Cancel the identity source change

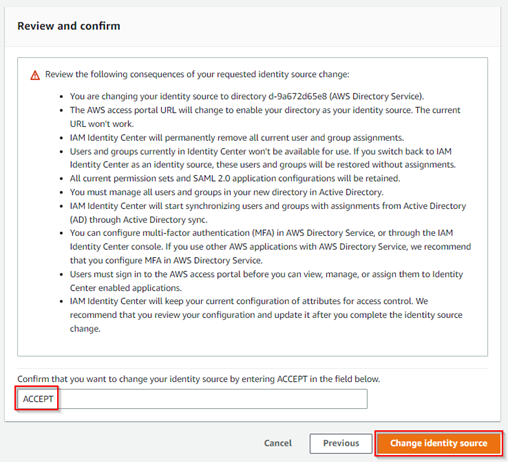pyautogui.click(x=278, y=443)
